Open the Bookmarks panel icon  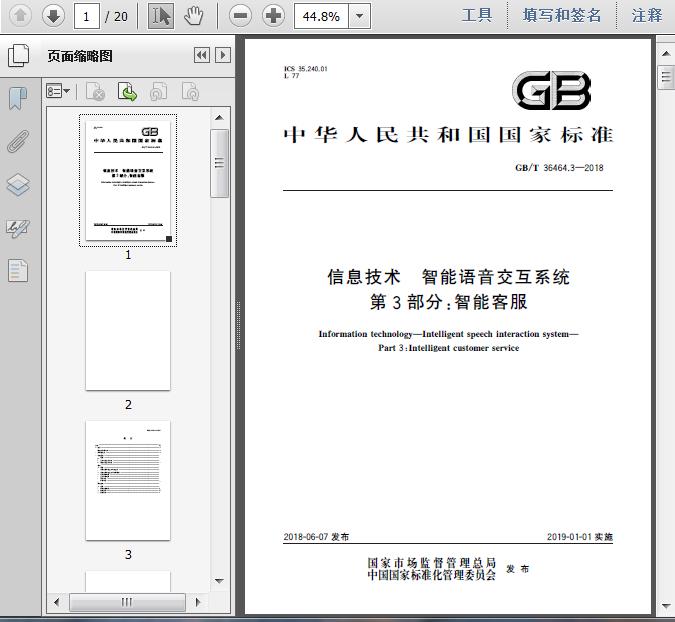click(x=18, y=98)
